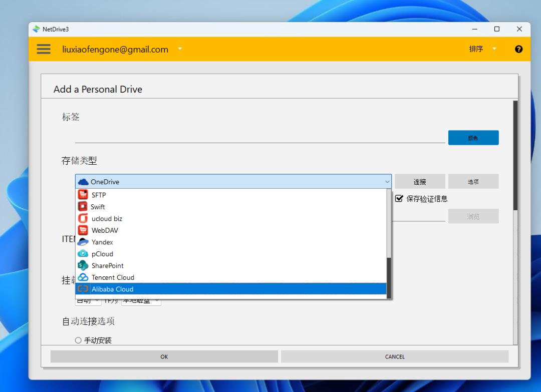Select the SharePoint icon
This screenshot has height=392, width=541.
click(83, 265)
